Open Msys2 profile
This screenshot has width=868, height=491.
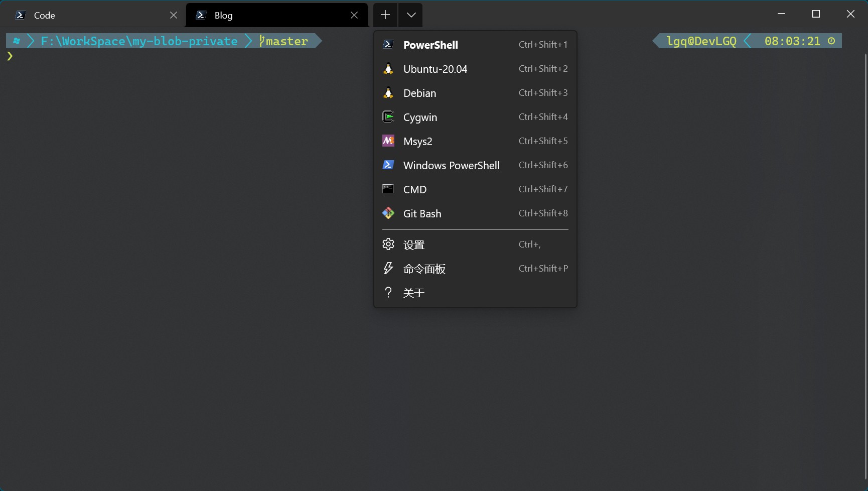(x=475, y=141)
